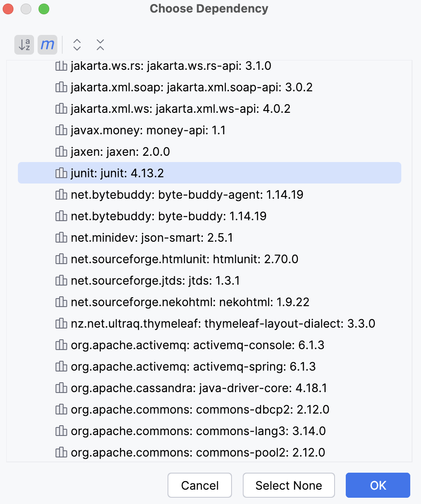Choose thymeleaf-layout-dialect 3.3.0 dependency

click(x=223, y=324)
